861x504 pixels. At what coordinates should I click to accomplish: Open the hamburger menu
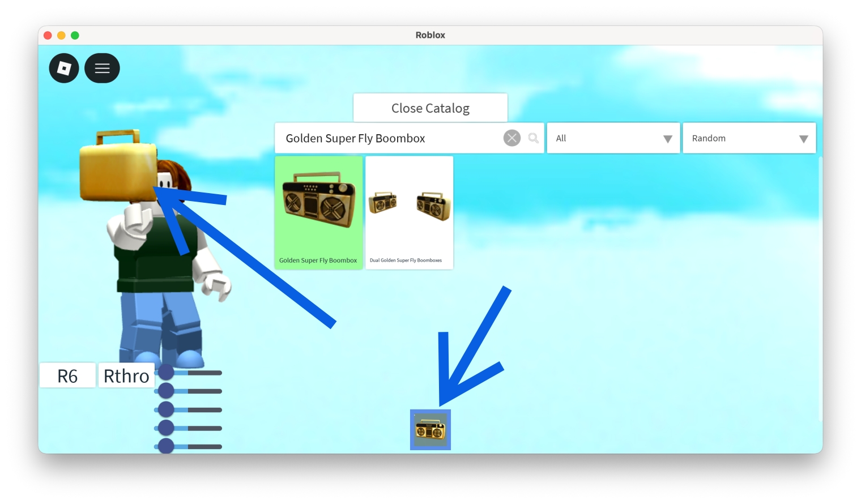(102, 68)
